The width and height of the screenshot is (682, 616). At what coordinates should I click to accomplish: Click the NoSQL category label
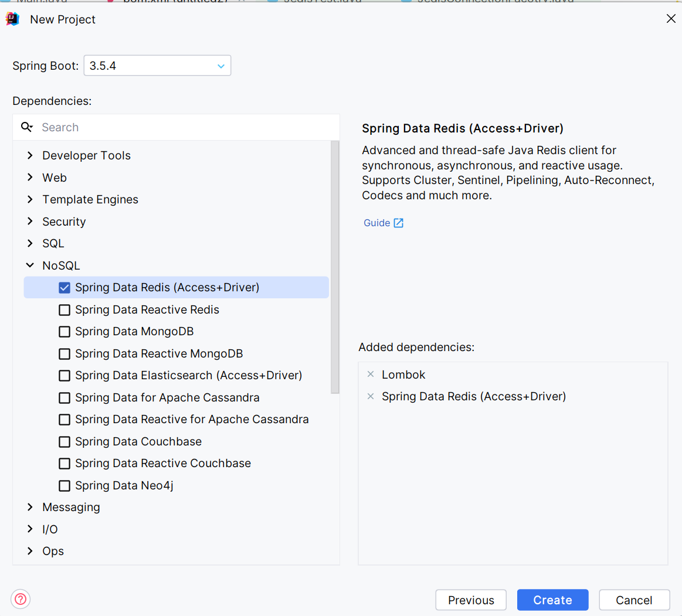[x=61, y=266]
